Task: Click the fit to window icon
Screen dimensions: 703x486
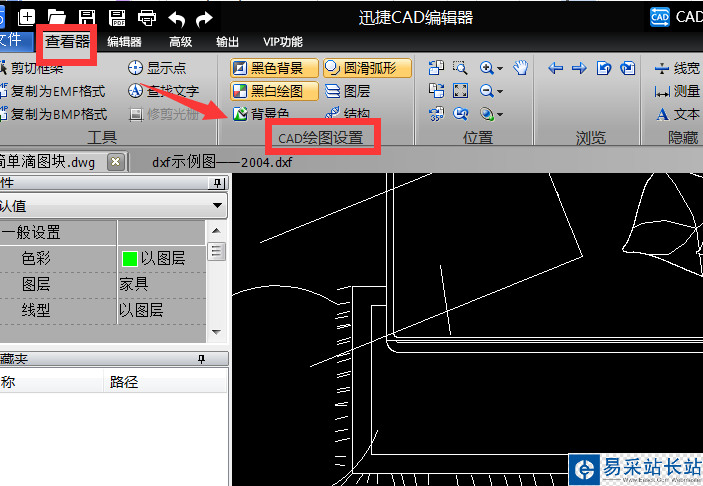Action: point(460,91)
